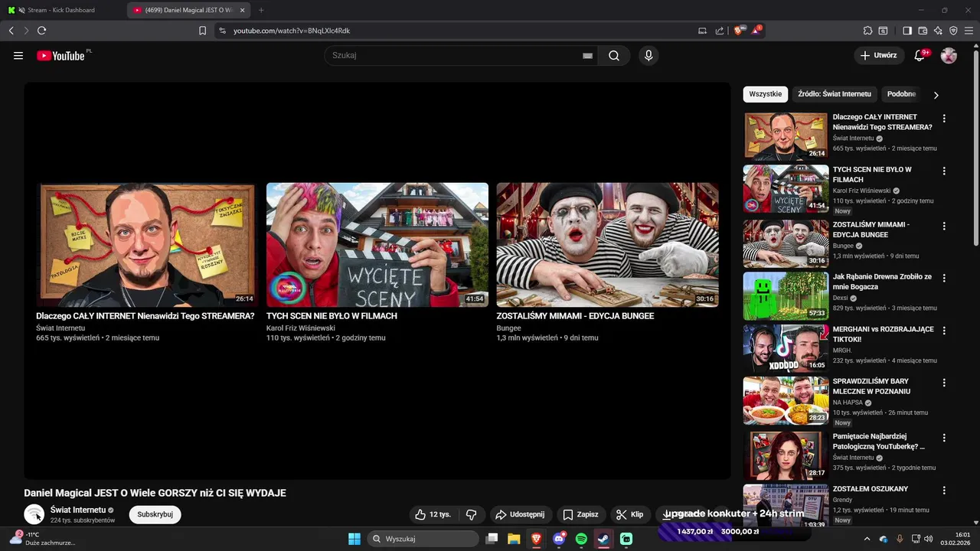Open options for ZOSTAŁEM OSZUKANY video
The width and height of the screenshot is (980, 551).
[x=944, y=490]
